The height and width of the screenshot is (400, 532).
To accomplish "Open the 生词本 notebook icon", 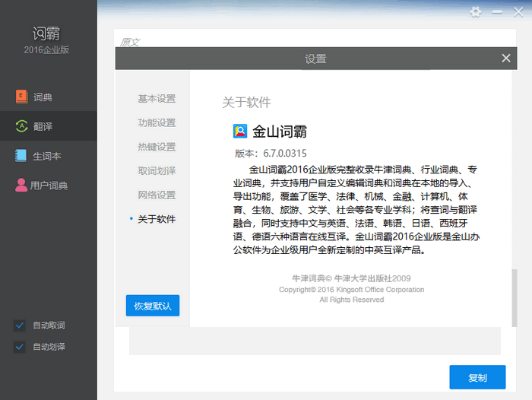I will coord(21,156).
